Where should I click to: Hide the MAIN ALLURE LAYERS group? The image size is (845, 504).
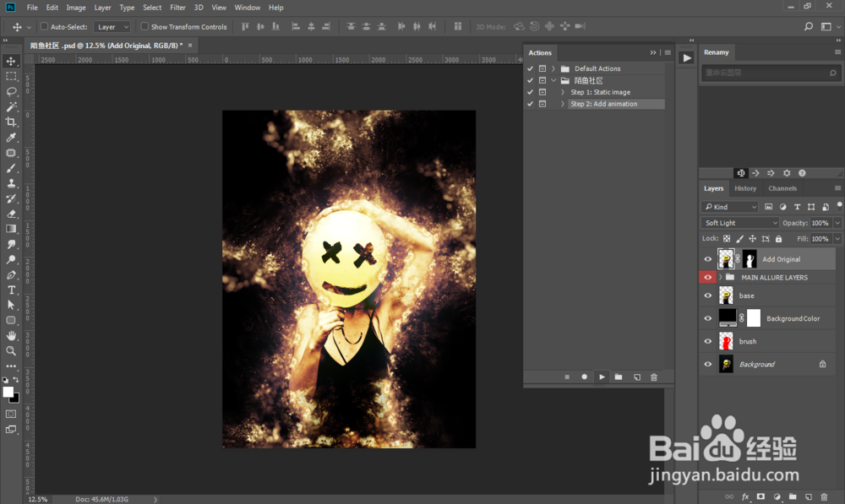click(707, 277)
